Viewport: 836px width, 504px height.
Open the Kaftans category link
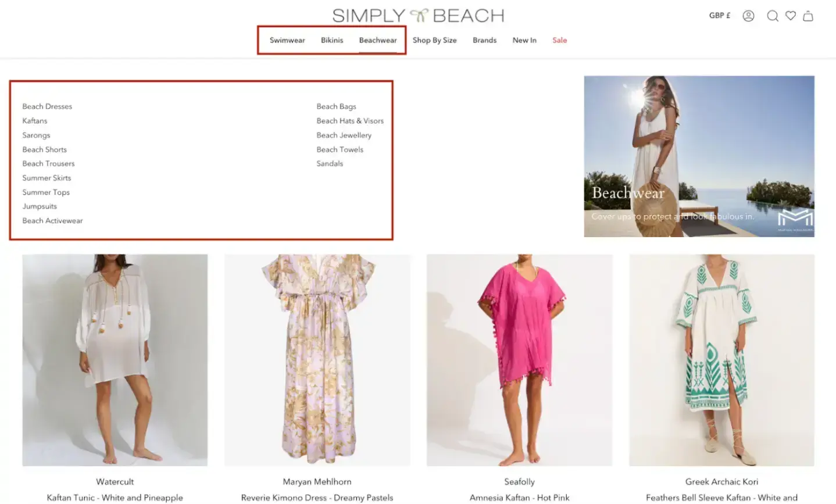[x=35, y=120]
